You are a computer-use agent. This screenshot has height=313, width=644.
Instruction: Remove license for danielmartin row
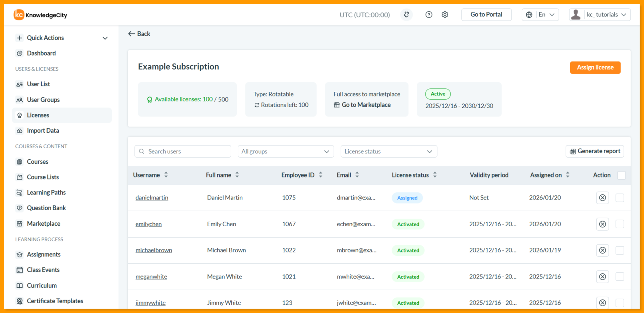pyautogui.click(x=602, y=198)
